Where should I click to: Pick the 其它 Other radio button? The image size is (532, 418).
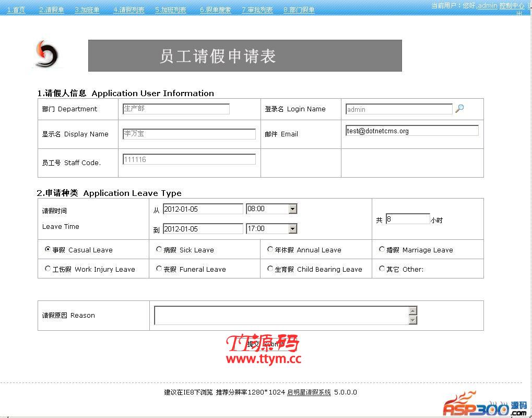click(382, 269)
